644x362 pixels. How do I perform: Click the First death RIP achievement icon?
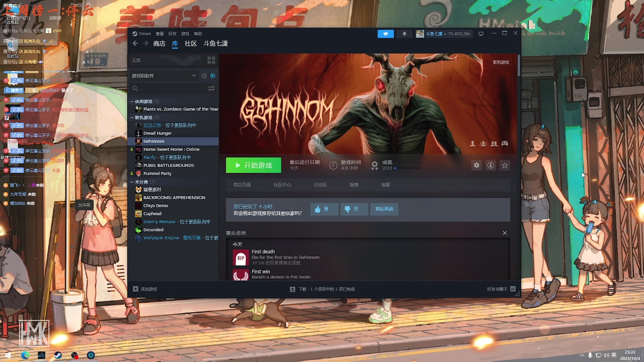[241, 258]
